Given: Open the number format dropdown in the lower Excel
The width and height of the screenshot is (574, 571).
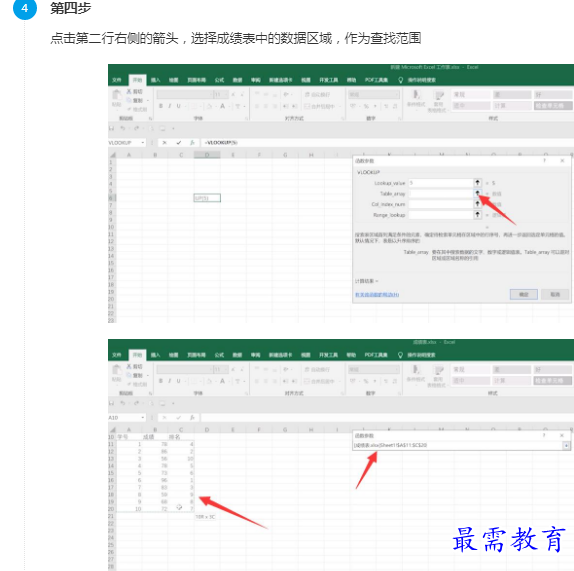Looking at the screenshot, I should [x=397, y=369].
